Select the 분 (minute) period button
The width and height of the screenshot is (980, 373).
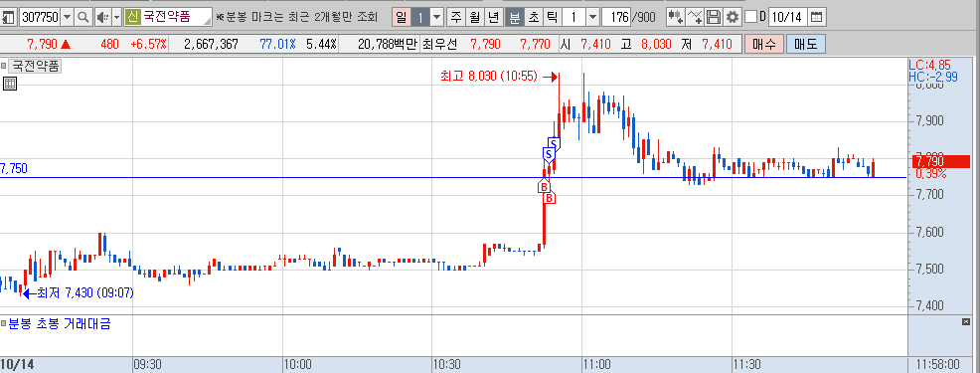[x=514, y=17]
